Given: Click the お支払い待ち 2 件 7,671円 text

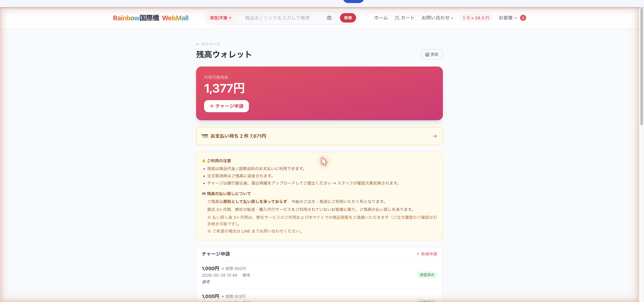Looking at the screenshot, I should (238, 136).
